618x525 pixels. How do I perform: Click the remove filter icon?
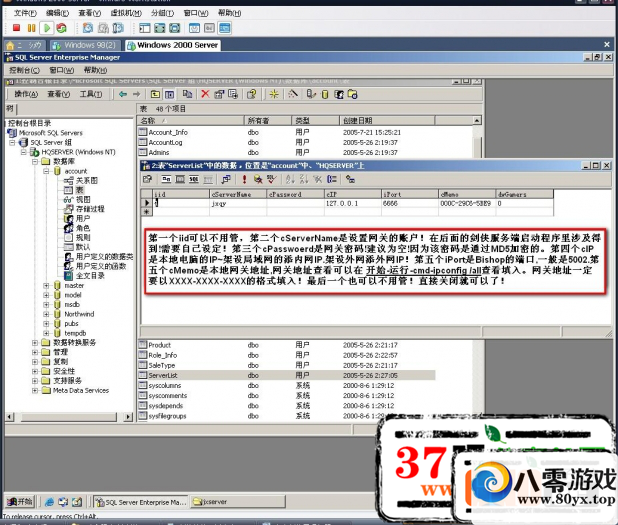point(317,180)
